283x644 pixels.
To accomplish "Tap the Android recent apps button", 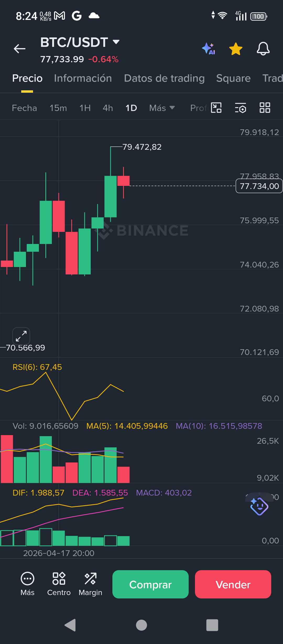I will pyautogui.click(x=212, y=625).
